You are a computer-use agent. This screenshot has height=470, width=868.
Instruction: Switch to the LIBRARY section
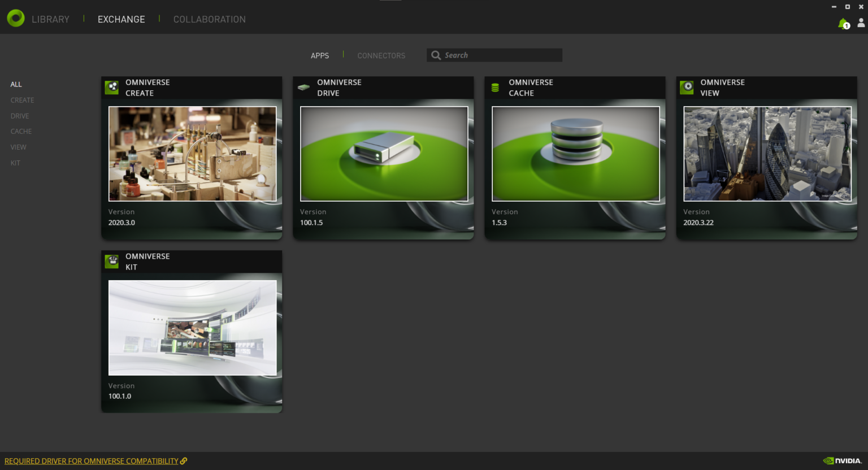[50, 19]
